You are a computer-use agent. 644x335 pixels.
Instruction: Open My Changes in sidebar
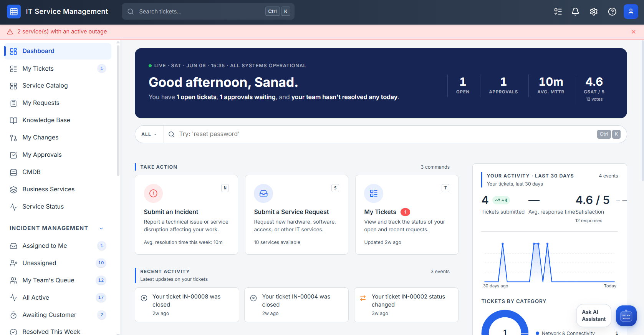pos(58,138)
